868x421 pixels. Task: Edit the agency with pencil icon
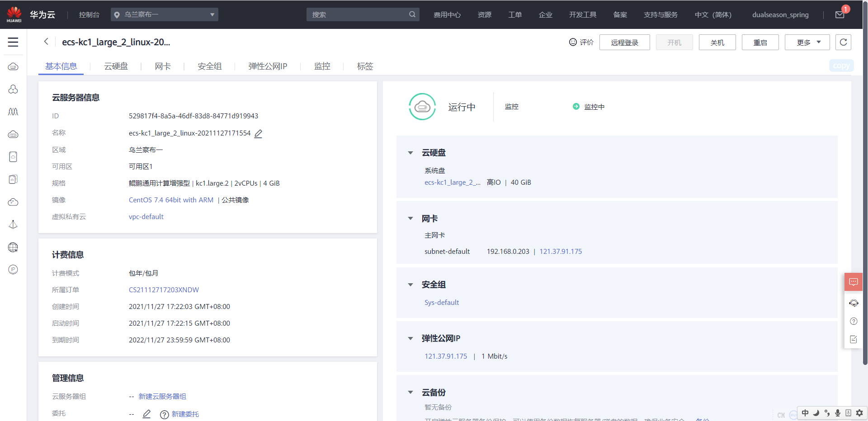pyautogui.click(x=146, y=414)
